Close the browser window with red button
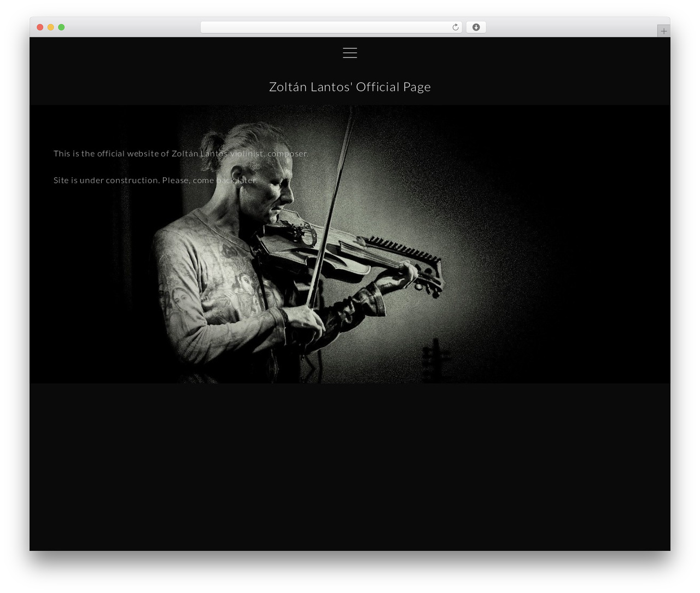Screen dimensions: 700x593 (40, 27)
